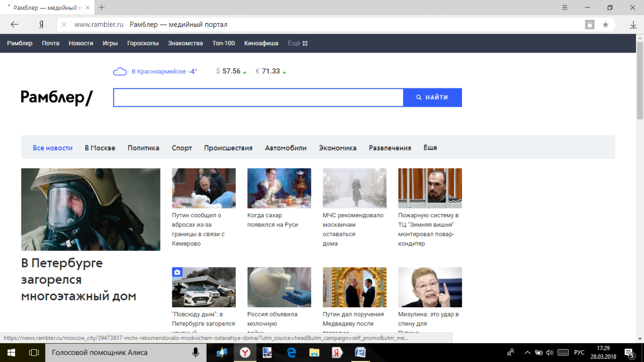The image size is (644, 362).
Task: Click the camera icon on the Petersburg fire thumbnail
Action: click(177, 273)
